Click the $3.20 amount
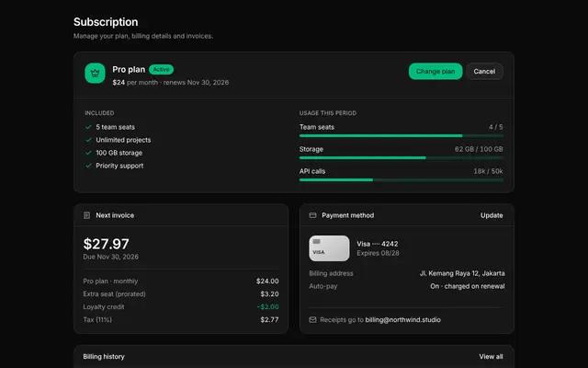 (269, 293)
